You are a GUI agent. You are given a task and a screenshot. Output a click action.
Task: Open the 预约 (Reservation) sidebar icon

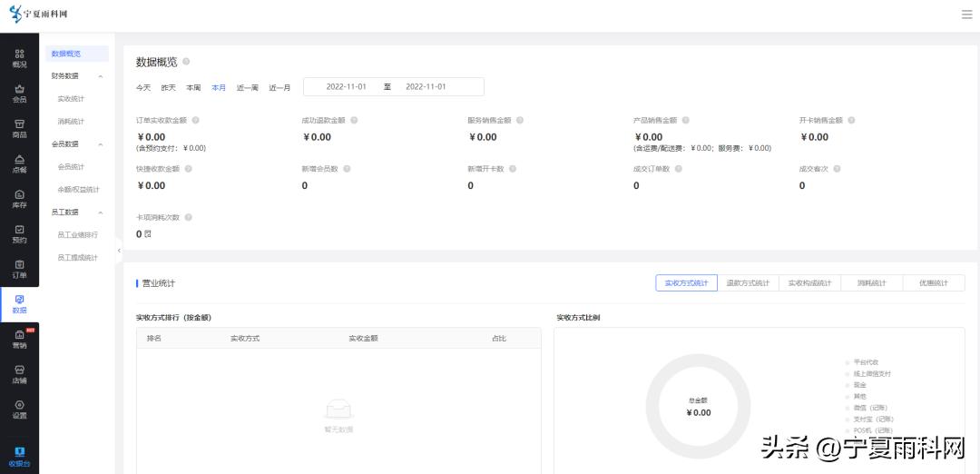[x=19, y=234]
